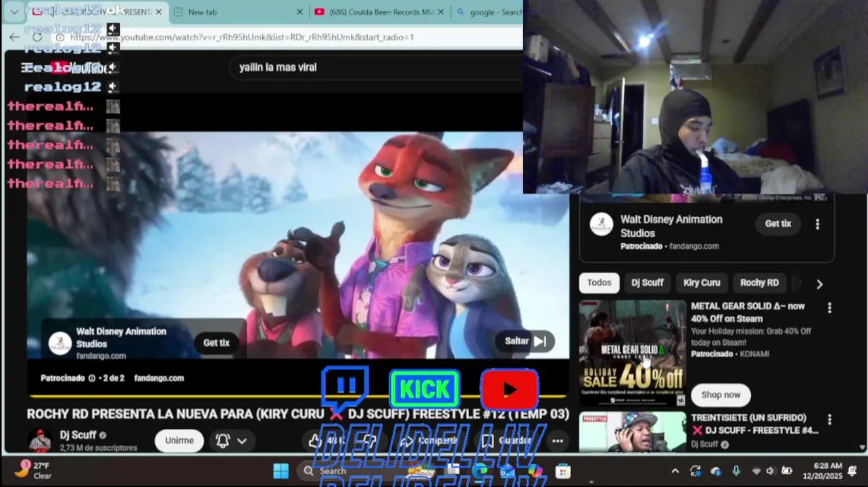868x487 pixels.
Task: Select the Dj Scuff filter chip
Action: [x=648, y=283]
